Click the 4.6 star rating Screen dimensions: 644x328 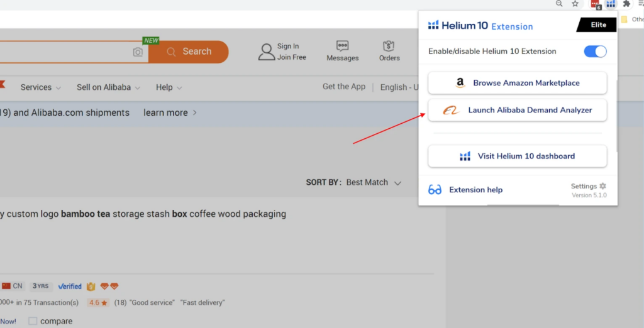pyautogui.click(x=98, y=302)
